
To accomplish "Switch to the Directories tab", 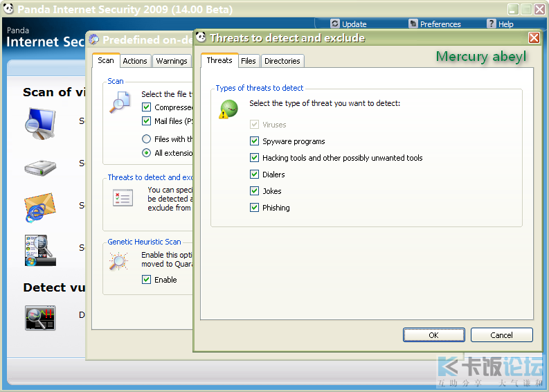I will (282, 61).
